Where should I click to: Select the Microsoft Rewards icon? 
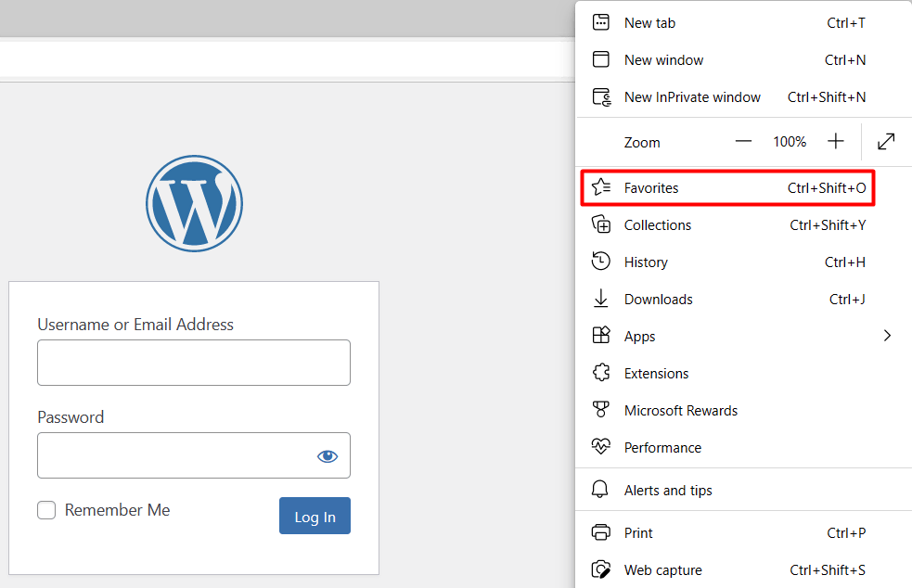599,410
